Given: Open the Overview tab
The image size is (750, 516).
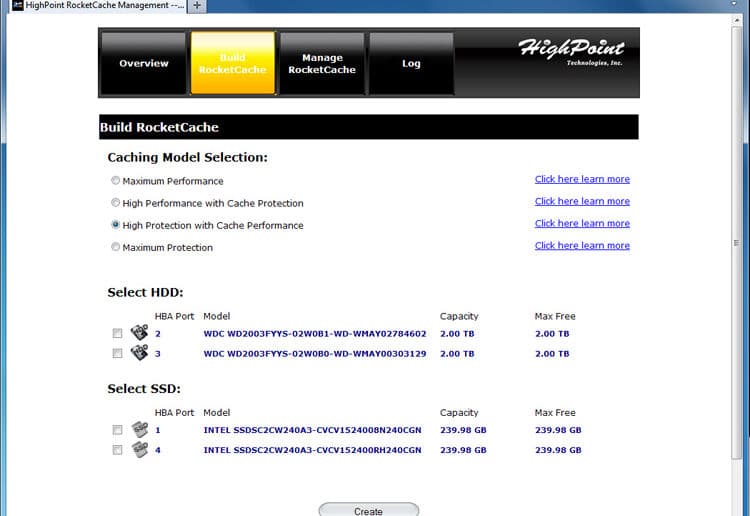Looking at the screenshot, I should click(x=143, y=63).
